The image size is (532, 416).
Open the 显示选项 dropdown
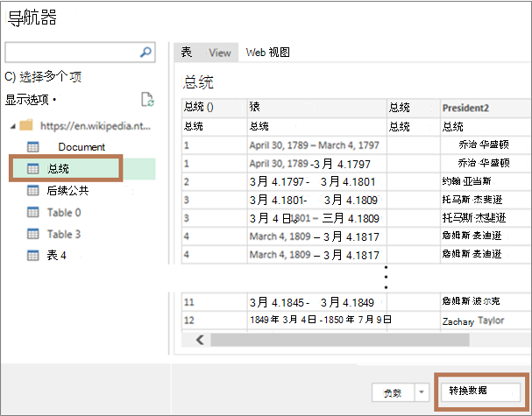coord(31,100)
